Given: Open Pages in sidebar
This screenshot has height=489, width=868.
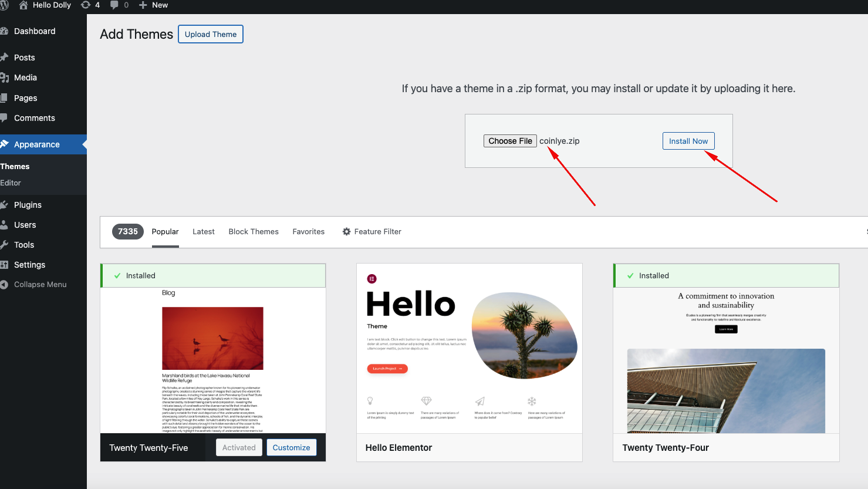Looking at the screenshot, I should tap(43, 98).
